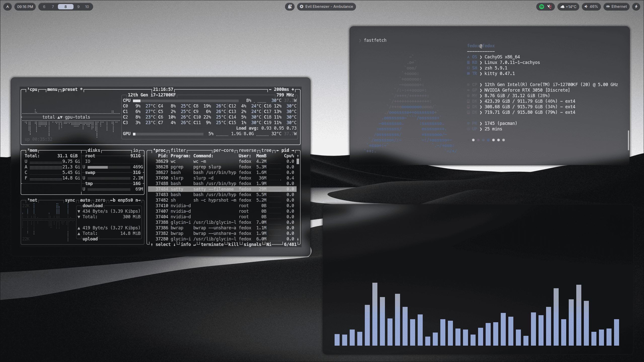The width and height of the screenshot is (644, 362).
Task: Decrease btop update interval with minus
Action: tap(270, 89)
